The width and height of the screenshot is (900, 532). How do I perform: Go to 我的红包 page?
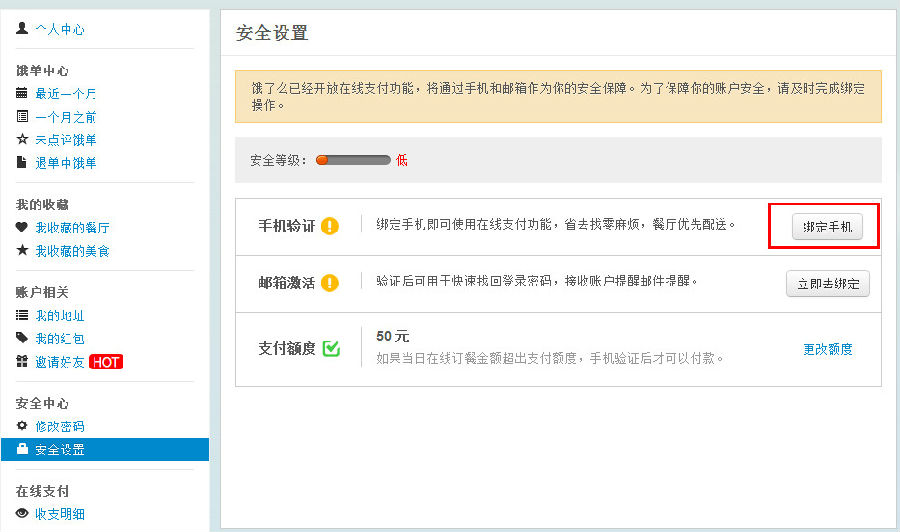(x=60, y=339)
